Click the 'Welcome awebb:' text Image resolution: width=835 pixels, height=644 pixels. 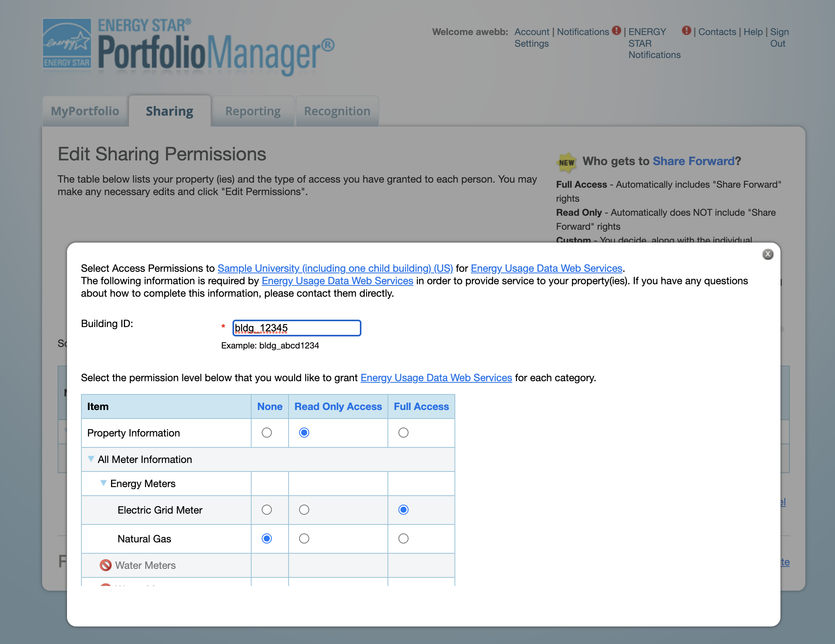pyautogui.click(x=470, y=32)
